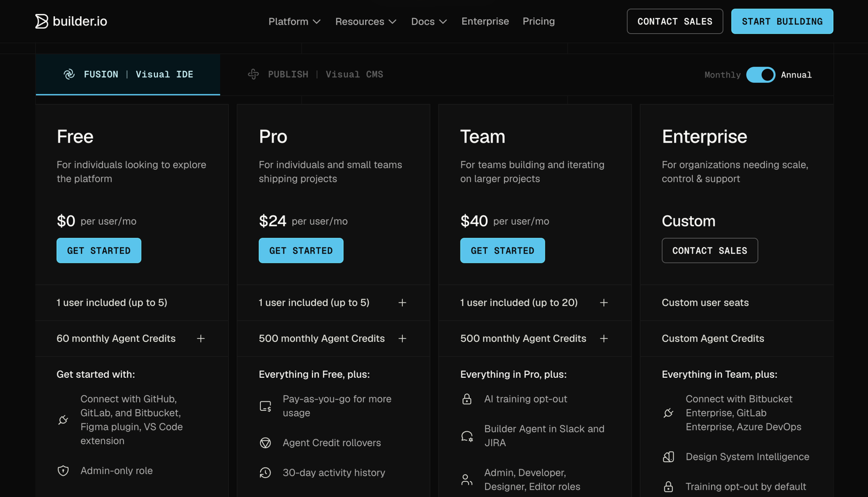Expand Team plan 500 monthly Agent Credits

[604, 338]
